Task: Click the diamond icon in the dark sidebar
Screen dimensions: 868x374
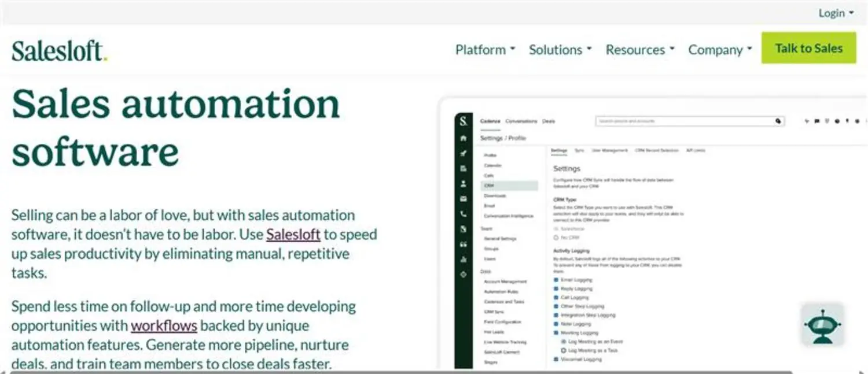Action: tap(463, 274)
